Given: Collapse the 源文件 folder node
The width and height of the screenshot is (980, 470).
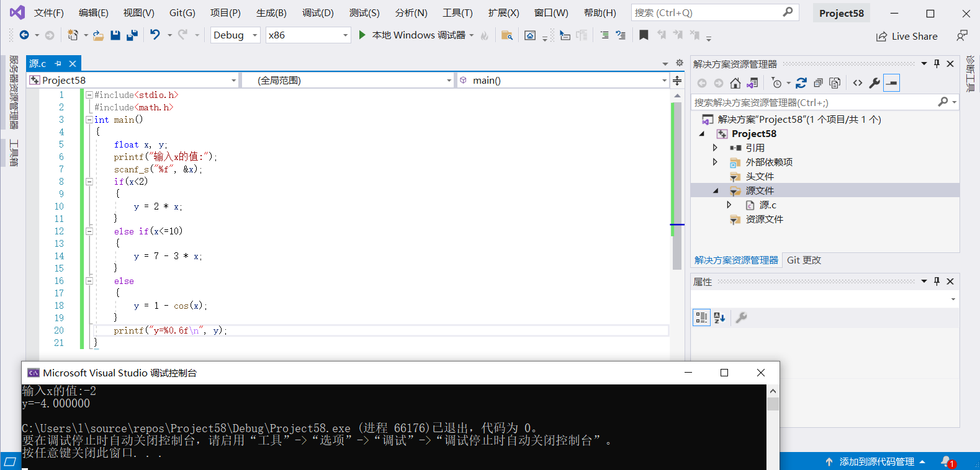Looking at the screenshot, I should [x=716, y=191].
